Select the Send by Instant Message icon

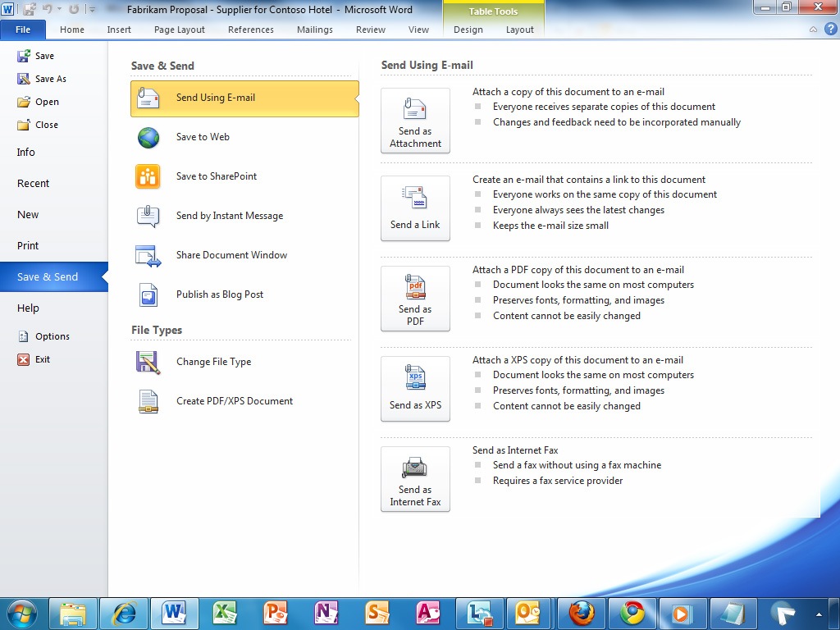(x=148, y=217)
